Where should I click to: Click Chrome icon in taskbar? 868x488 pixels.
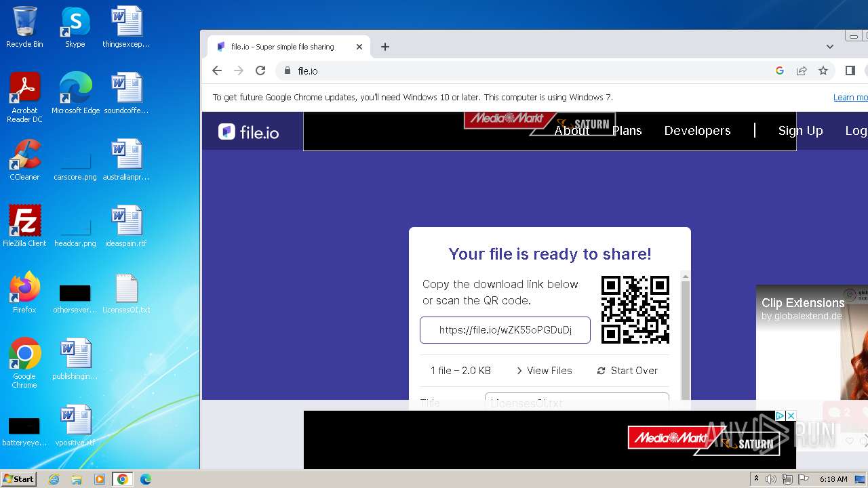pyautogui.click(x=123, y=479)
